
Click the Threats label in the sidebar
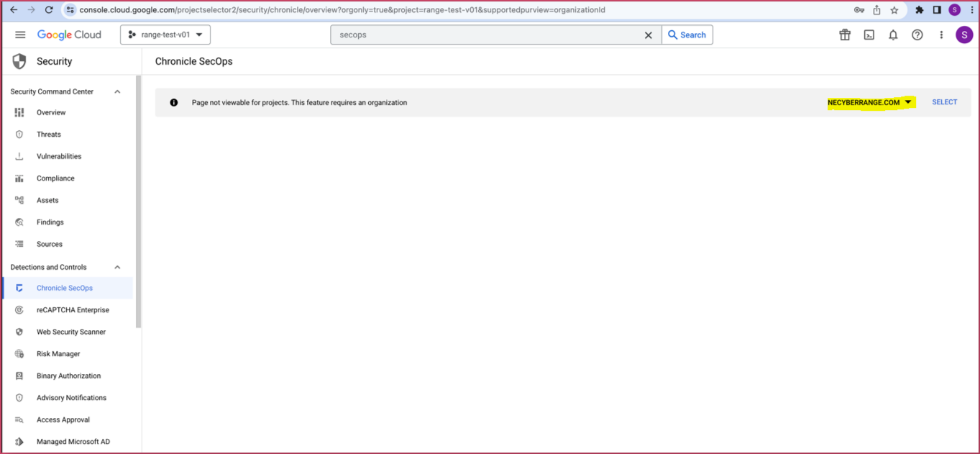tap(49, 135)
